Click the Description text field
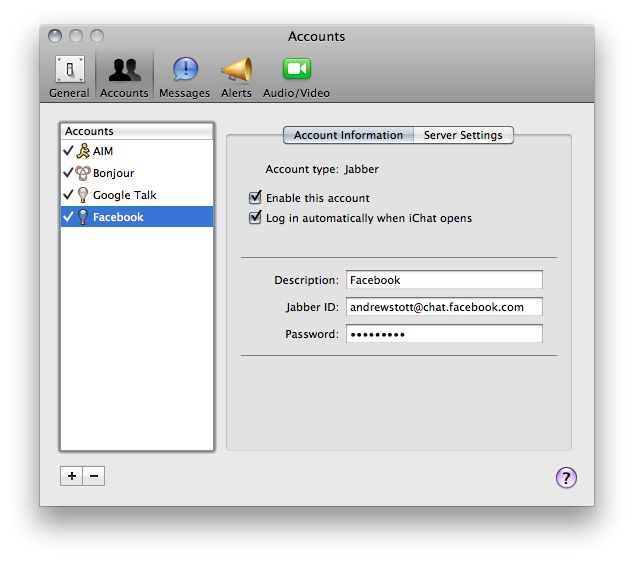Viewport: 634px width, 561px height. [444, 280]
